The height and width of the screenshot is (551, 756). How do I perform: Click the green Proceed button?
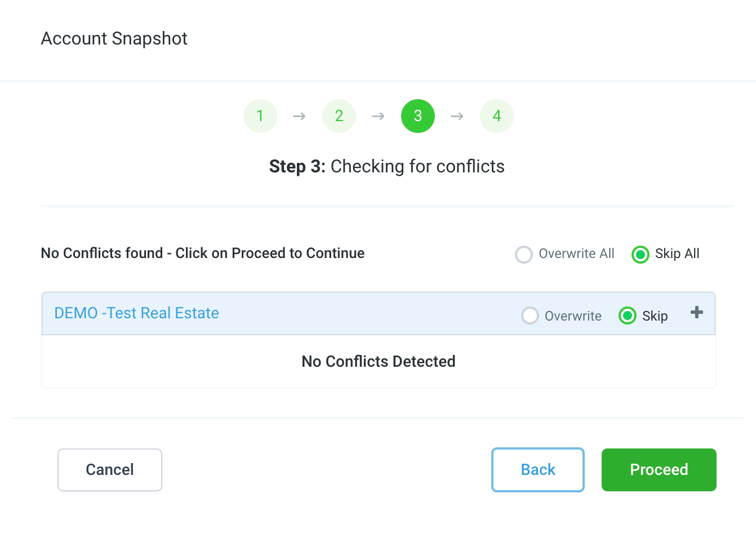click(659, 470)
